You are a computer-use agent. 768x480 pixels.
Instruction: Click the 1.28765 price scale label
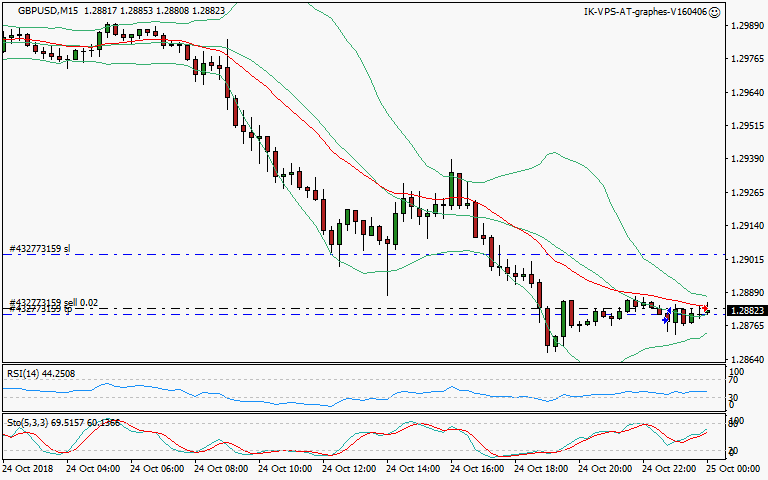coord(747,326)
